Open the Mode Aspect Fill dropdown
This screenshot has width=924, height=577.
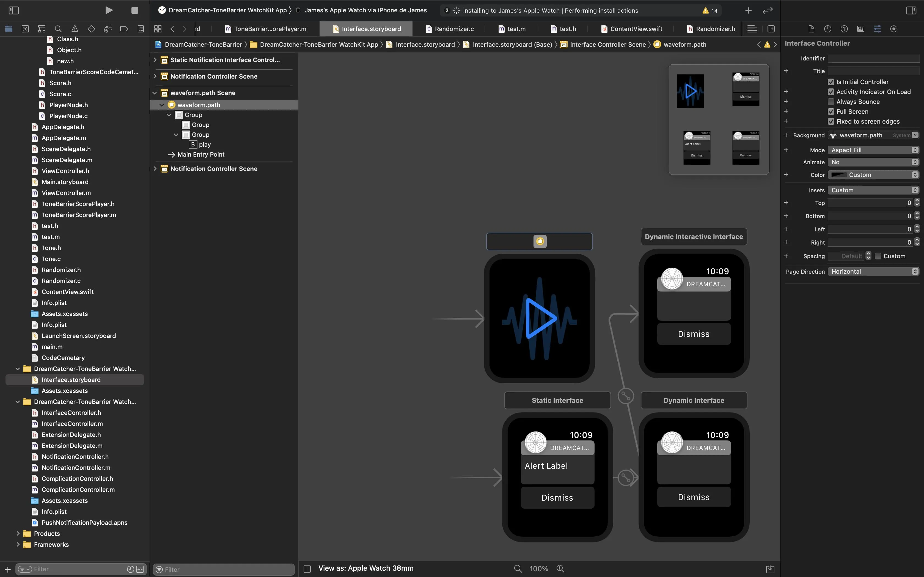873,150
